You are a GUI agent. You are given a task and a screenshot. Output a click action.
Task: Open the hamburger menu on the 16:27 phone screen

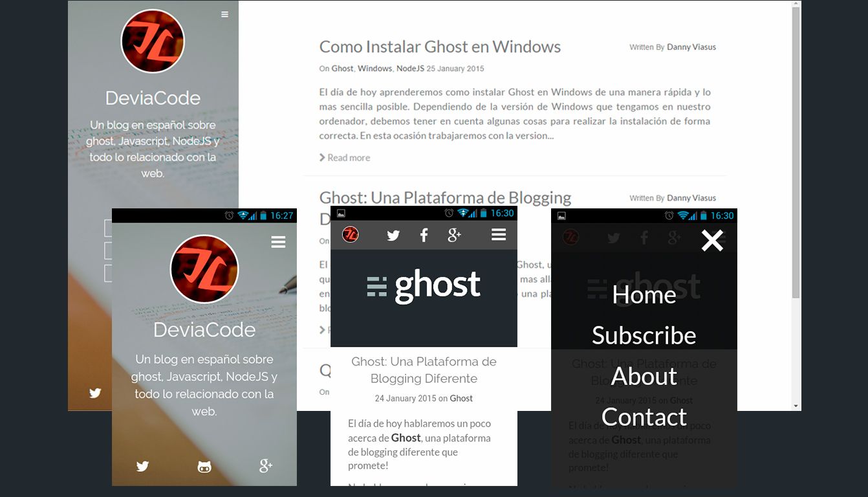[278, 242]
